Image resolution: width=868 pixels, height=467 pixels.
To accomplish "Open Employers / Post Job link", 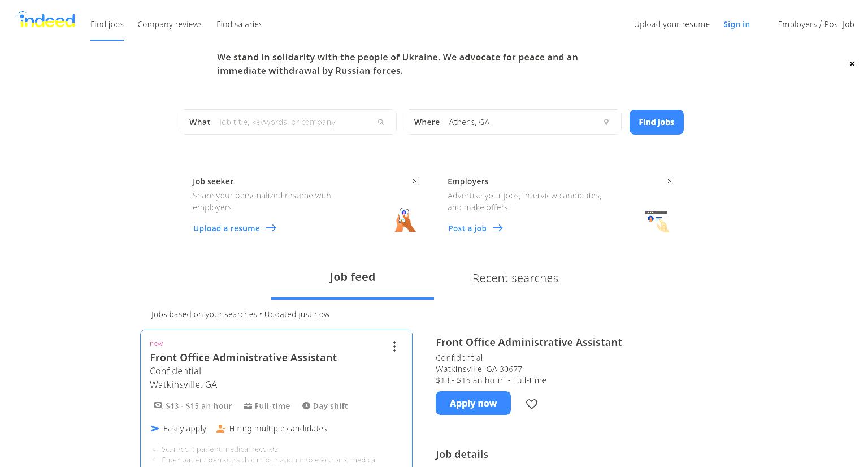I will click(x=816, y=24).
